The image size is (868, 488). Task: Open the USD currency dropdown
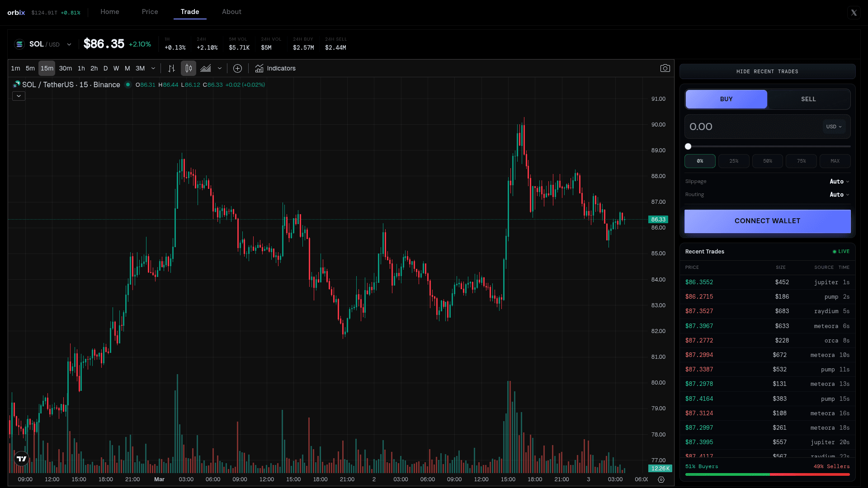(x=834, y=127)
